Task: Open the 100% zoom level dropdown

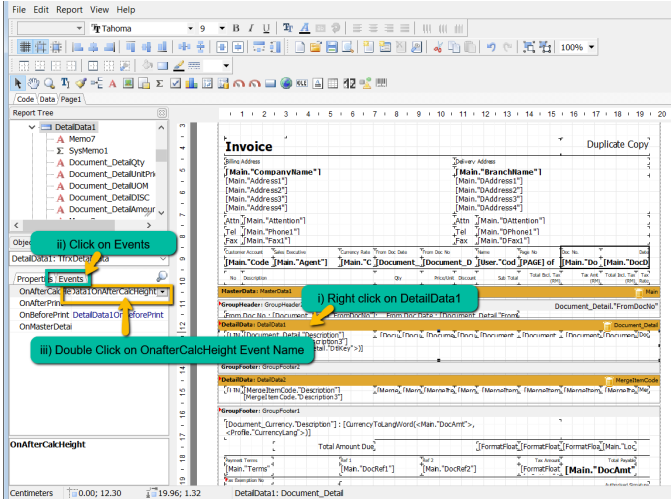Action: pos(592,47)
